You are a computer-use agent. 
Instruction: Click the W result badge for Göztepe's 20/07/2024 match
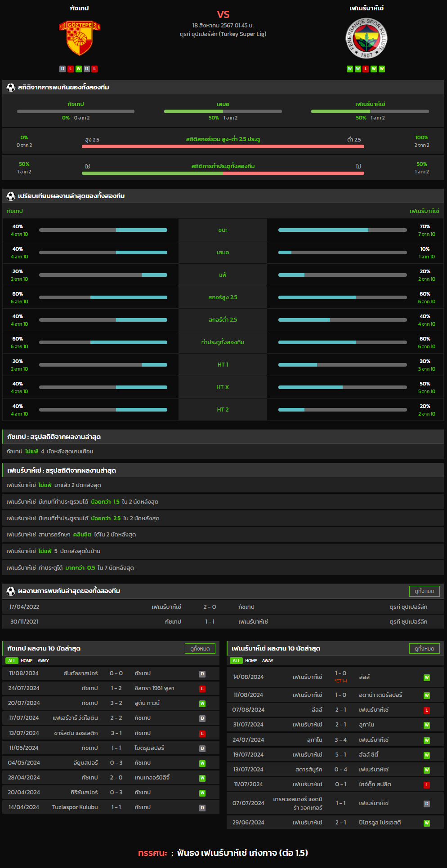point(202,704)
